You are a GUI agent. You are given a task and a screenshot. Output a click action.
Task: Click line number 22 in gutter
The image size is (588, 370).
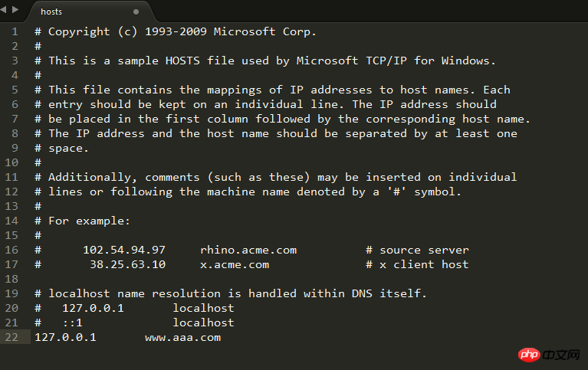tap(11, 337)
